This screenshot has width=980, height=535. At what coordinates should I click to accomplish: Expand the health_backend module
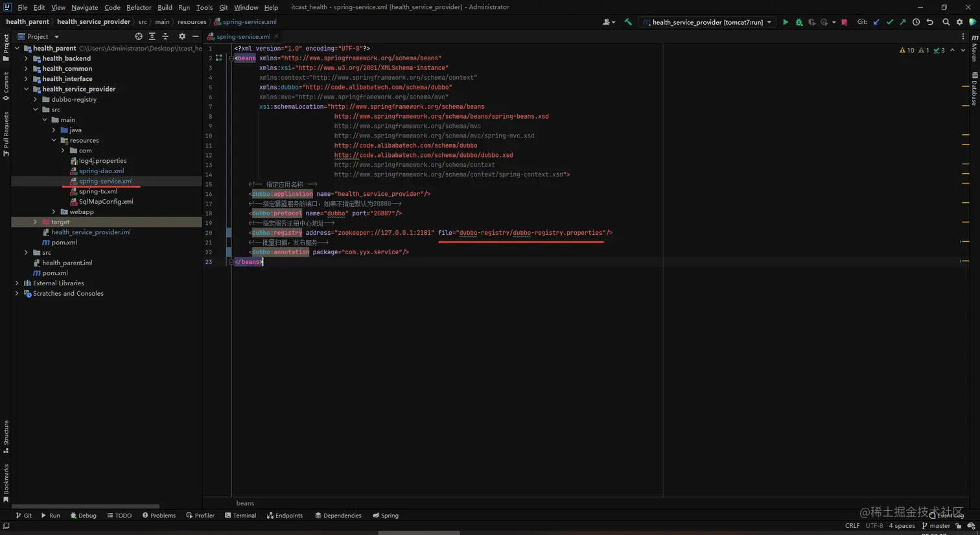(x=26, y=58)
